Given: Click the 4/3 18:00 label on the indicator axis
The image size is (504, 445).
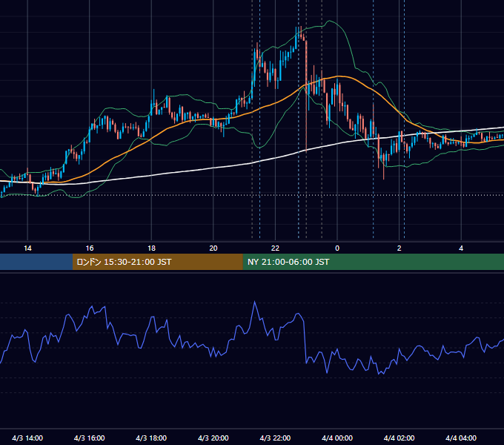Looking at the screenshot, I should point(151,438).
